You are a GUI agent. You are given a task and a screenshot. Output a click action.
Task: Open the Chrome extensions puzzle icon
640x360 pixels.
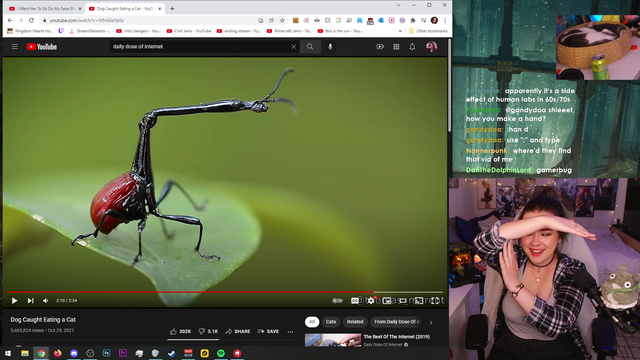pos(413,20)
